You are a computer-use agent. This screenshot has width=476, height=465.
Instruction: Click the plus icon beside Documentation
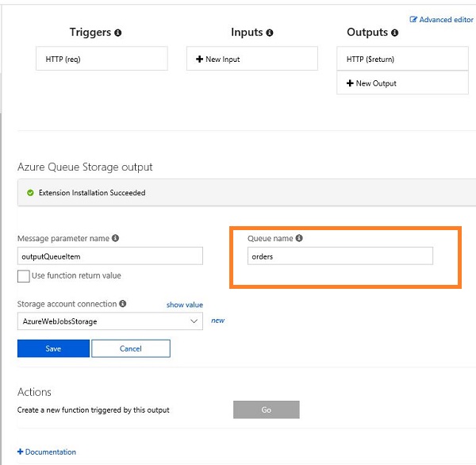pyautogui.click(x=21, y=452)
